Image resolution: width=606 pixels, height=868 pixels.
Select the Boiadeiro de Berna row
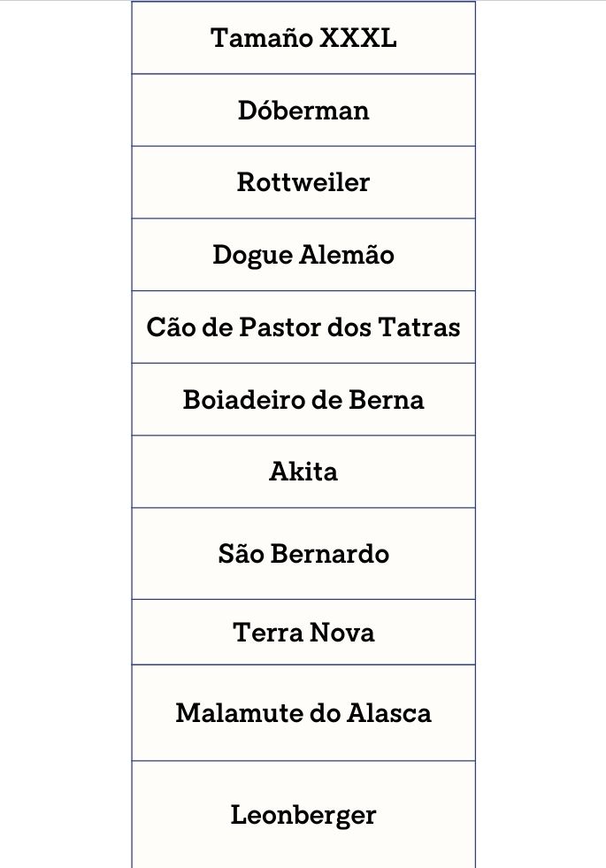click(x=303, y=400)
